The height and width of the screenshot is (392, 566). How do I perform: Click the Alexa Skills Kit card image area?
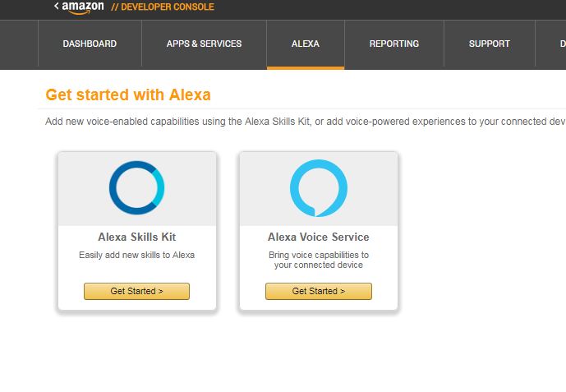137,189
